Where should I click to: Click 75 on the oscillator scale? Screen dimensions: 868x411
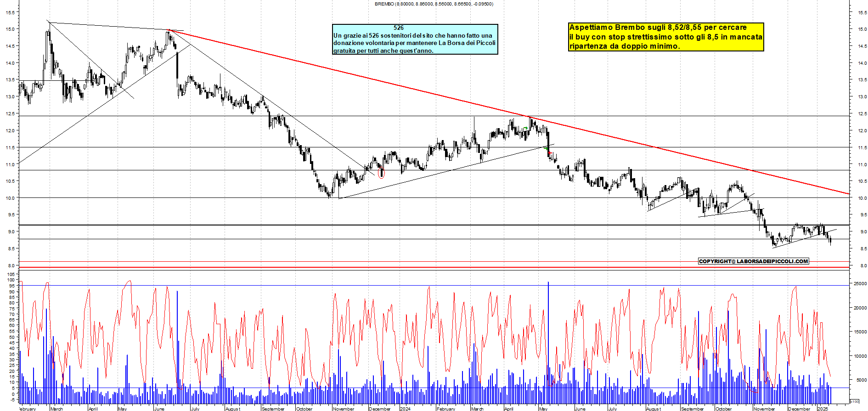[12, 309]
